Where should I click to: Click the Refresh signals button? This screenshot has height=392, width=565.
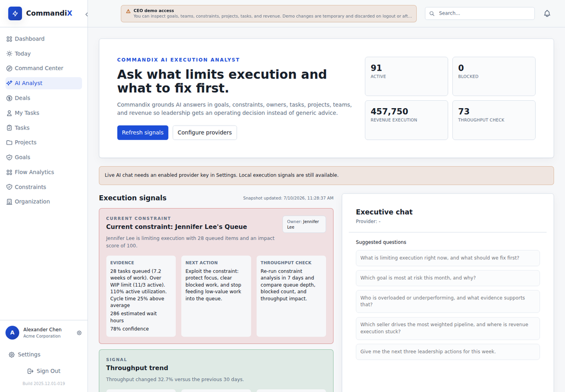point(143,133)
